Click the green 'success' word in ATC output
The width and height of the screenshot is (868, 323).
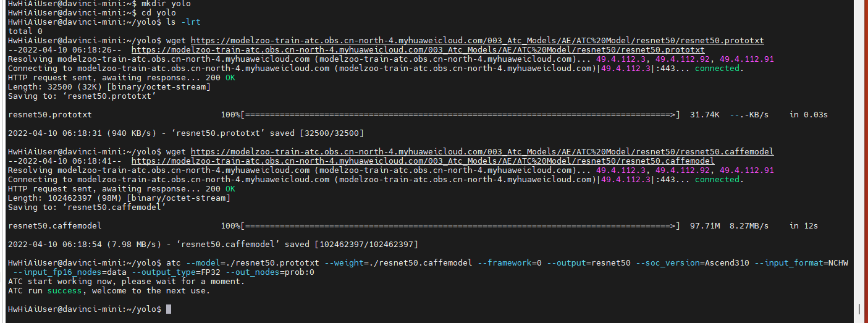64,291
